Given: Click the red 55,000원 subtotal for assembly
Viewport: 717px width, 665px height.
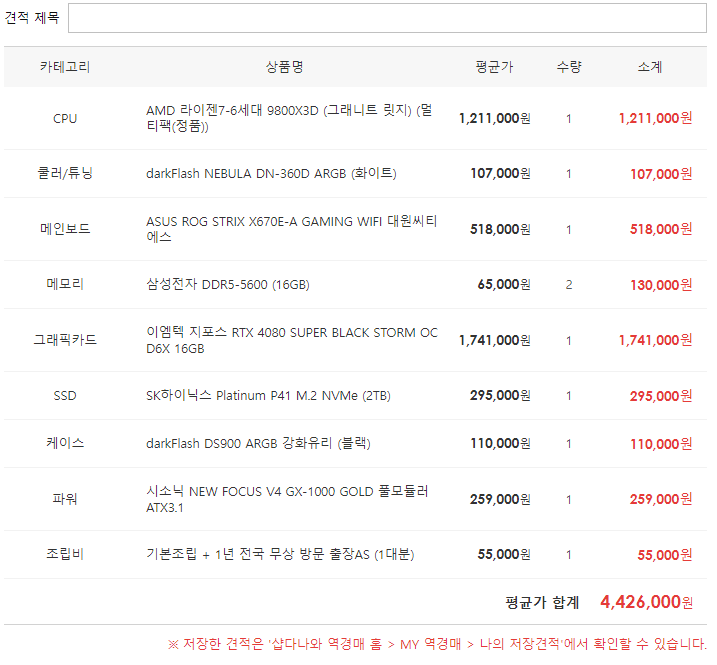Looking at the screenshot, I should (665, 555).
